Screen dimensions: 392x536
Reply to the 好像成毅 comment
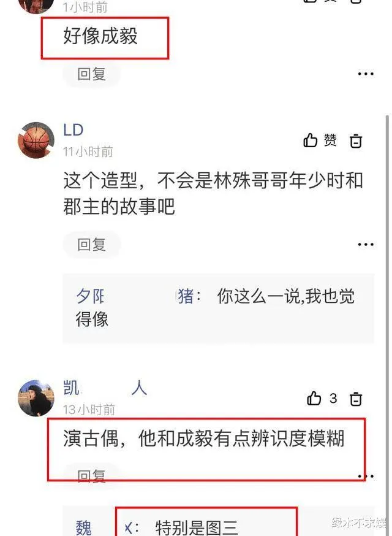click(91, 74)
